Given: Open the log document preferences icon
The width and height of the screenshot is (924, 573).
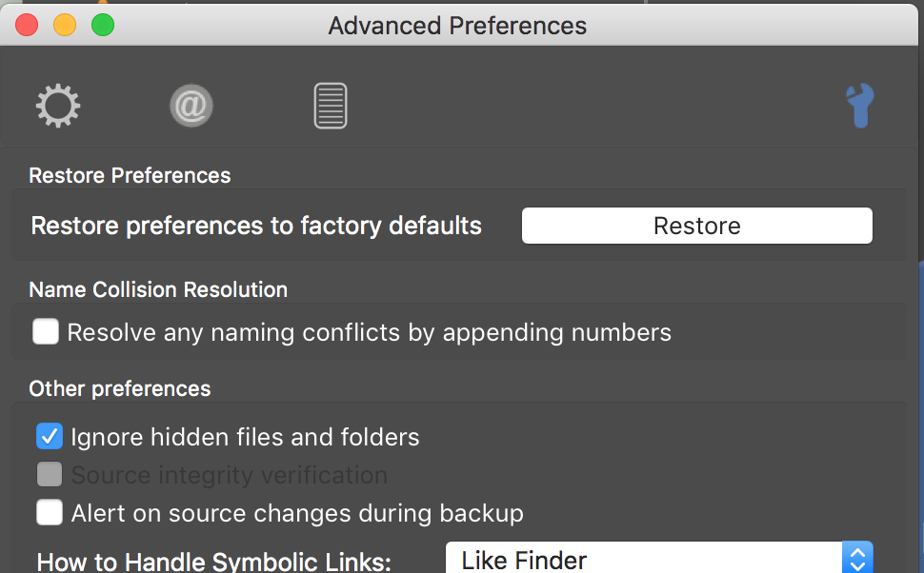Looking at the screenshot, I should pyautogui.click(x=331, y=106).
